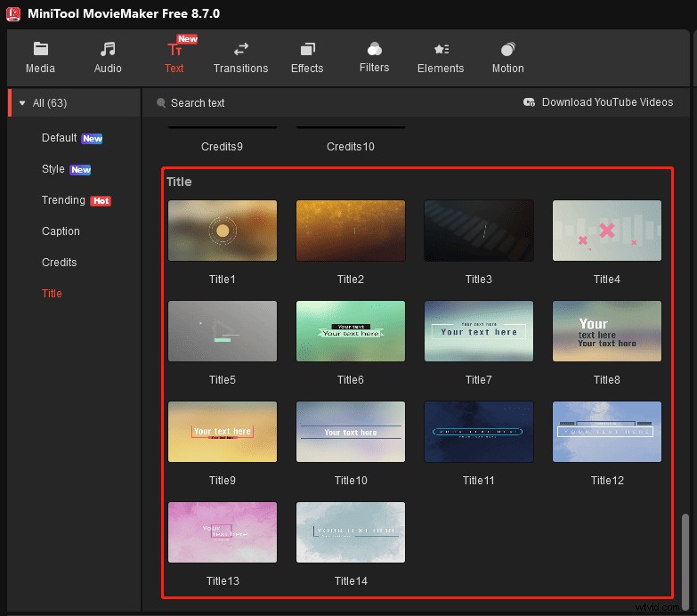
Task: Click the YouTube download camera icon
Action: point(529,102)
